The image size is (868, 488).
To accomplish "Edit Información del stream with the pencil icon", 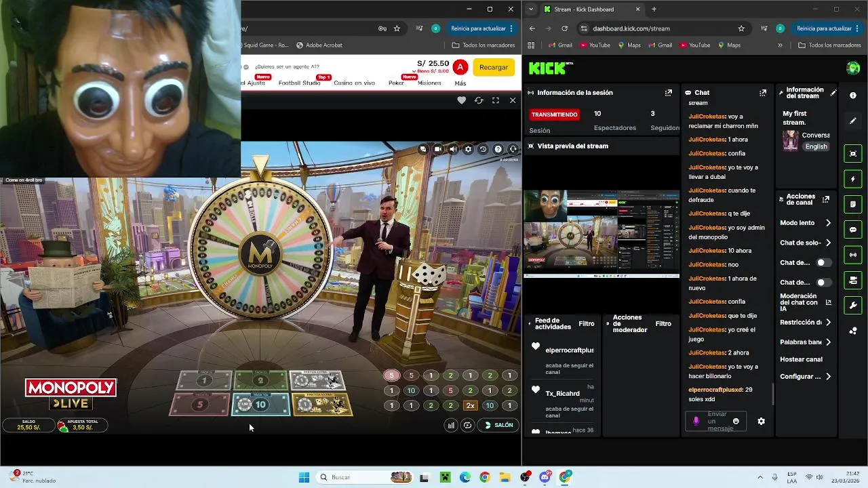I will [833, 93].
